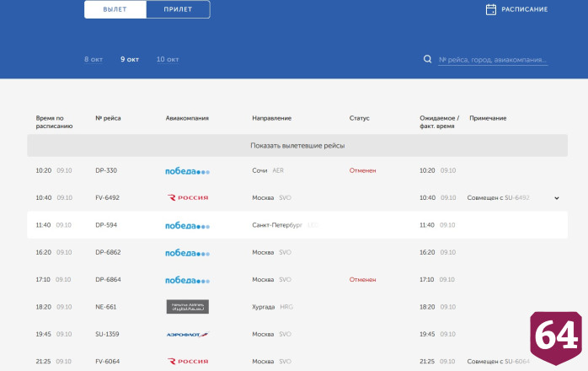This screenshot has height=371, width=588.
Task: Select the 8 окт date
Action: 94,59
